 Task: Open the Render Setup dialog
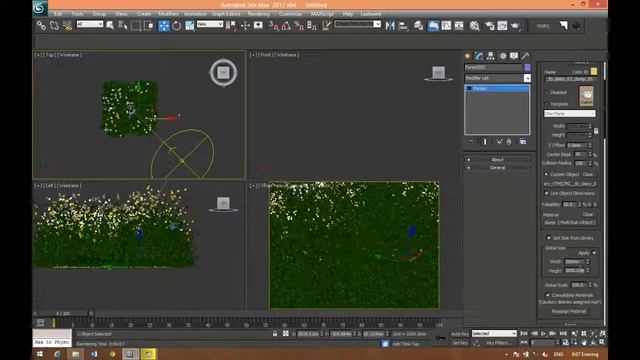click(x=489, y=26)
